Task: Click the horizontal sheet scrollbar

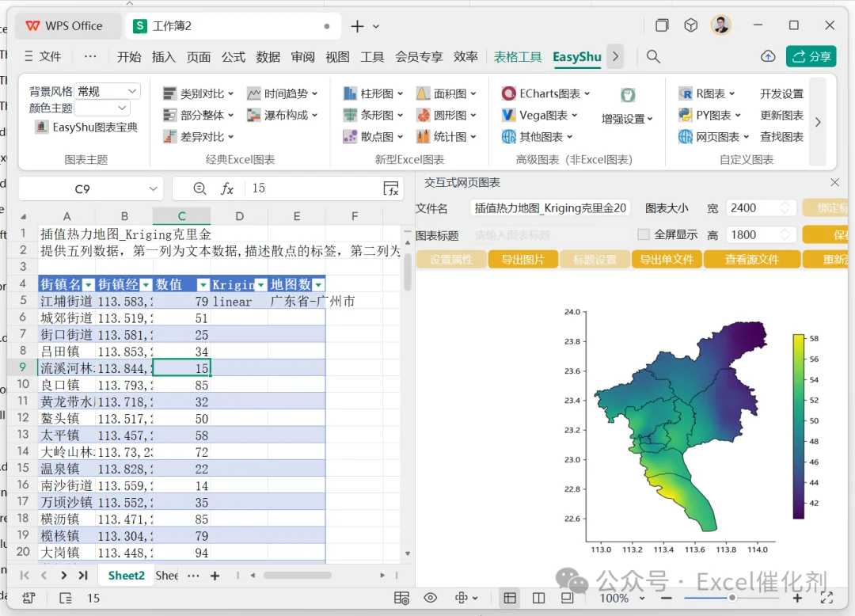Action: tap(298, 575)
